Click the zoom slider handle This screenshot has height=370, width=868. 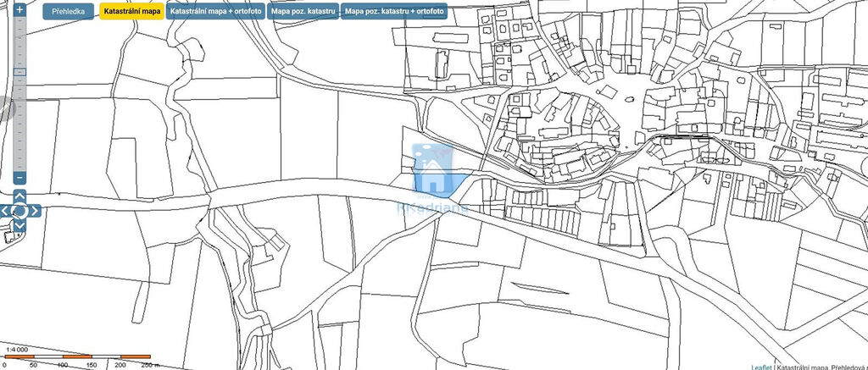pyautogui.click(x=20, y=72)
